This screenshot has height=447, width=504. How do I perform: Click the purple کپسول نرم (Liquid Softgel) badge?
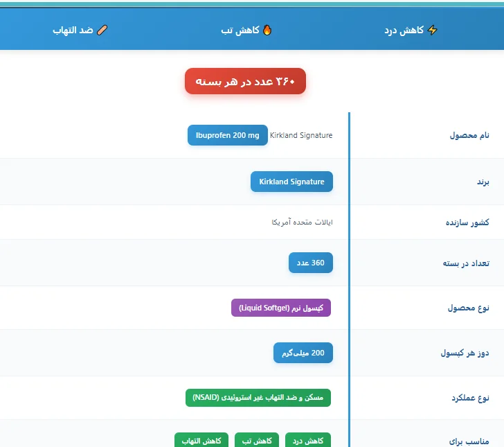(x=281, y=308)
